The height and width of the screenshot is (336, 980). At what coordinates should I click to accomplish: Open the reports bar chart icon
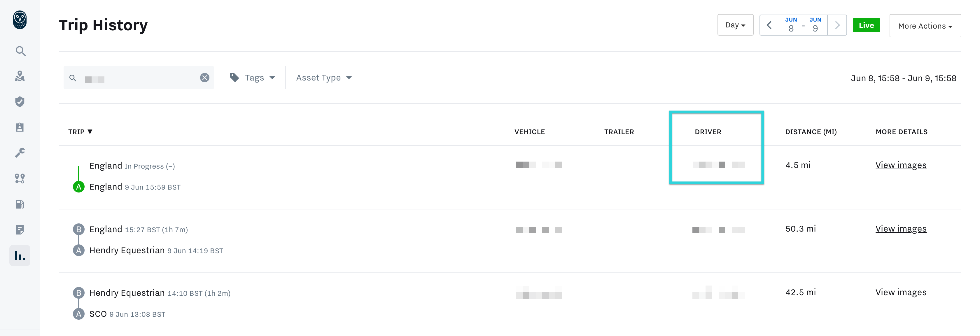click(x=20, y=255)
